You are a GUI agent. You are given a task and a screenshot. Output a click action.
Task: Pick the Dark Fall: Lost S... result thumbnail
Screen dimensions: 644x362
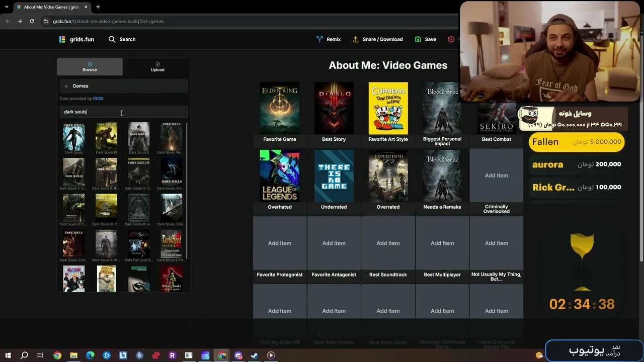coord(139,244)
